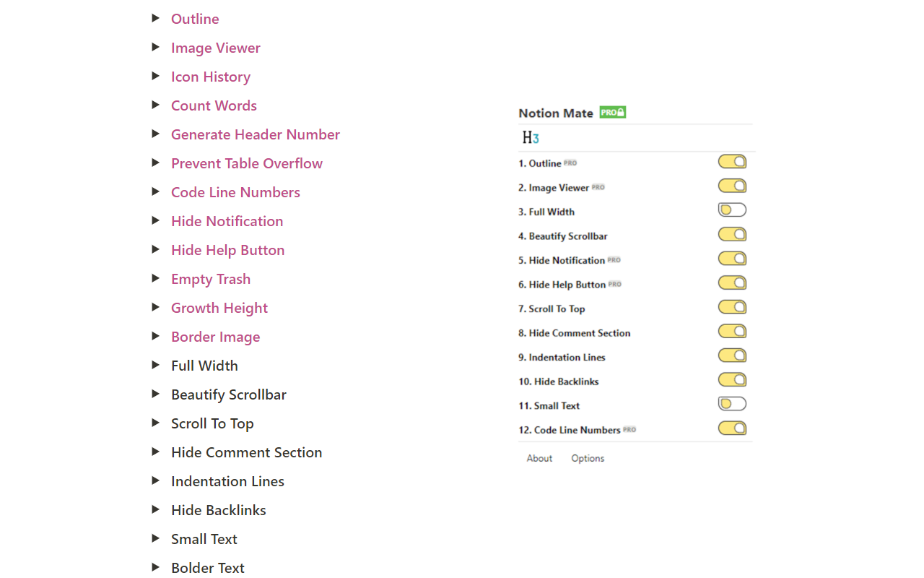The width and height of the screenshot is (924, 578).
Task: Enable the Full Width toggle
Action: tap(732, 210)
